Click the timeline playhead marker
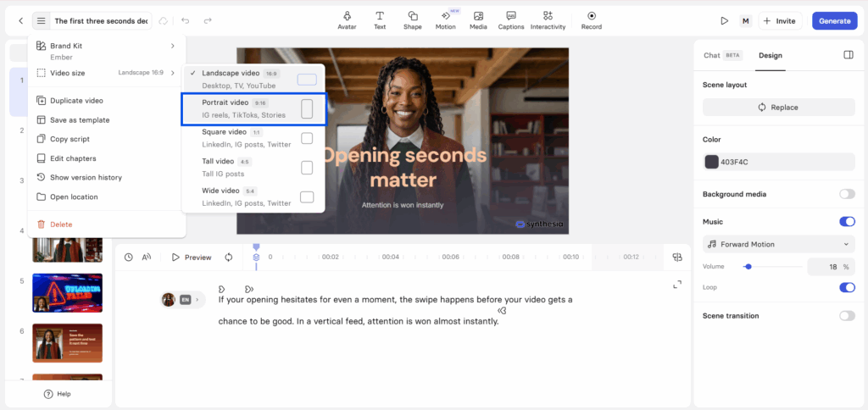Screen dimensions: 868x410 click(256, 247)
